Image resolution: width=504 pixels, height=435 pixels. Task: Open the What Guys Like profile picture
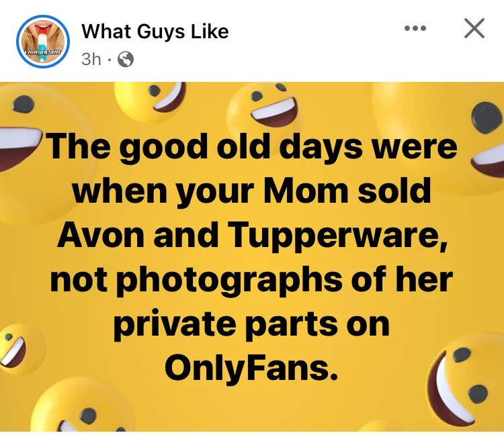(x=42, y=42)
